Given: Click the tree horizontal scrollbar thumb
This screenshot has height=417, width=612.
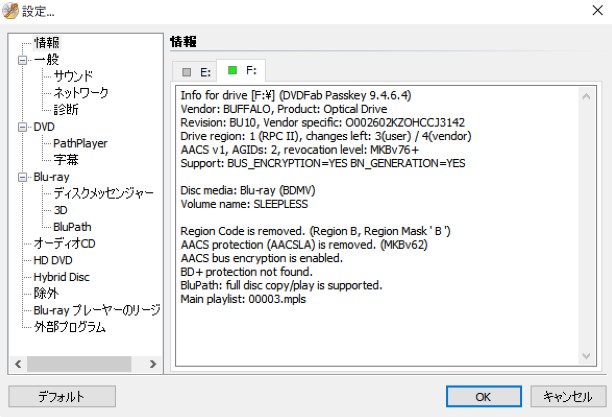Looking at the screenshot, I should click(79, 364).
